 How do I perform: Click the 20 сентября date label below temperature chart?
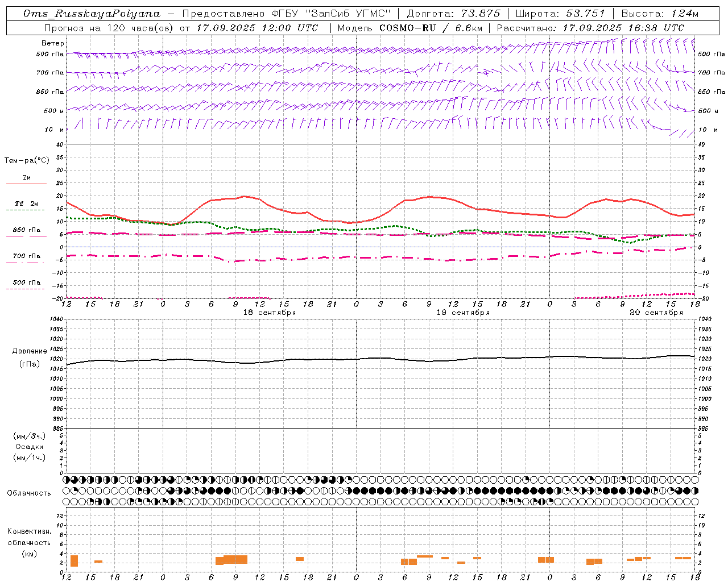tap(656, 313)
